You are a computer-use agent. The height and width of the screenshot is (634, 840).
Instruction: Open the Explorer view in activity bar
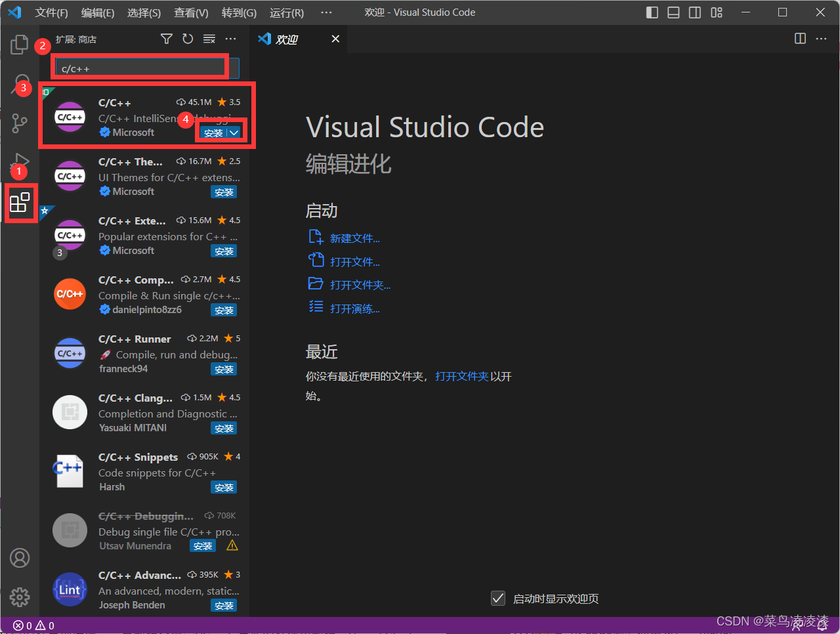point(20,45)
